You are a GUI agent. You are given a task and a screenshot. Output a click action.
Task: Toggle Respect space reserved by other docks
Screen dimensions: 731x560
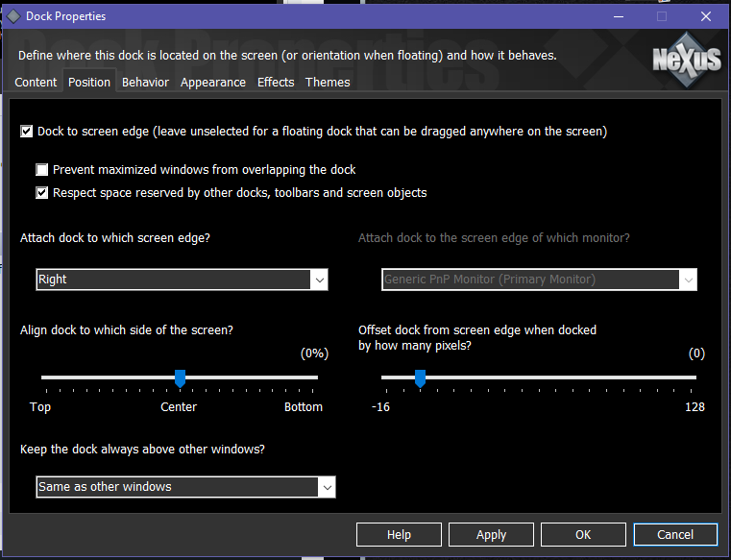[x=42, y=193]
